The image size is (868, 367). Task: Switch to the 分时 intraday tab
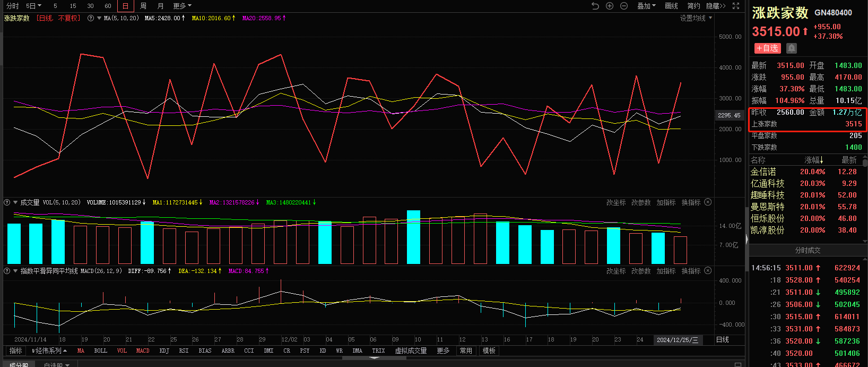click(x=13, y=6)
